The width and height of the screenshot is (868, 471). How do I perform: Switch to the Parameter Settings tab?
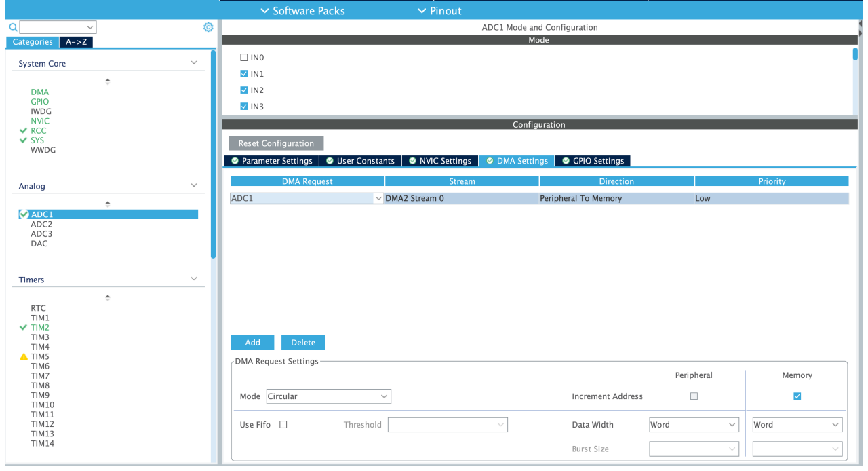click(271, 161)
